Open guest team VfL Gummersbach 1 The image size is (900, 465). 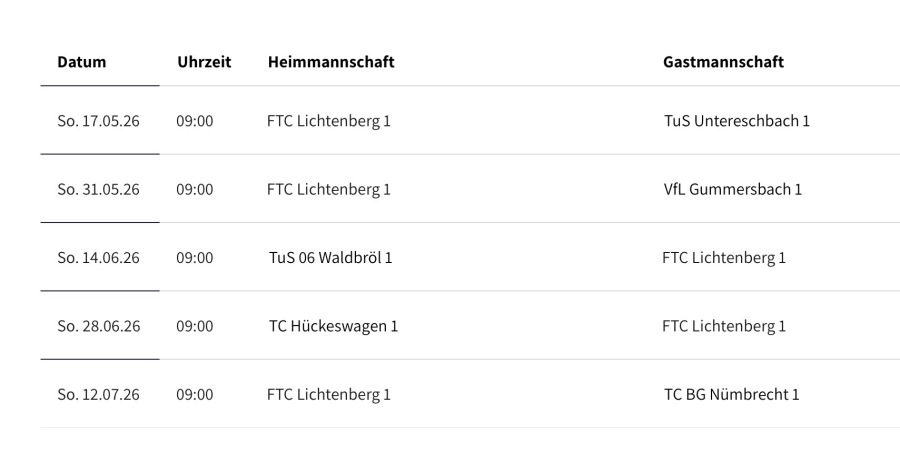point(733,189)
